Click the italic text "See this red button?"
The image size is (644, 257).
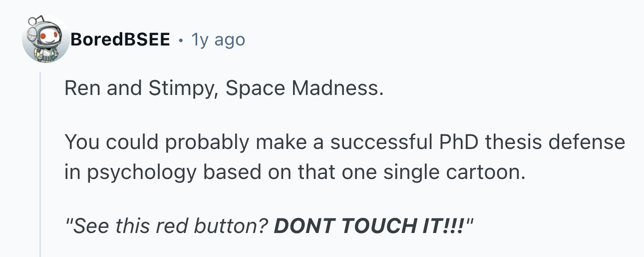point(171,226)
